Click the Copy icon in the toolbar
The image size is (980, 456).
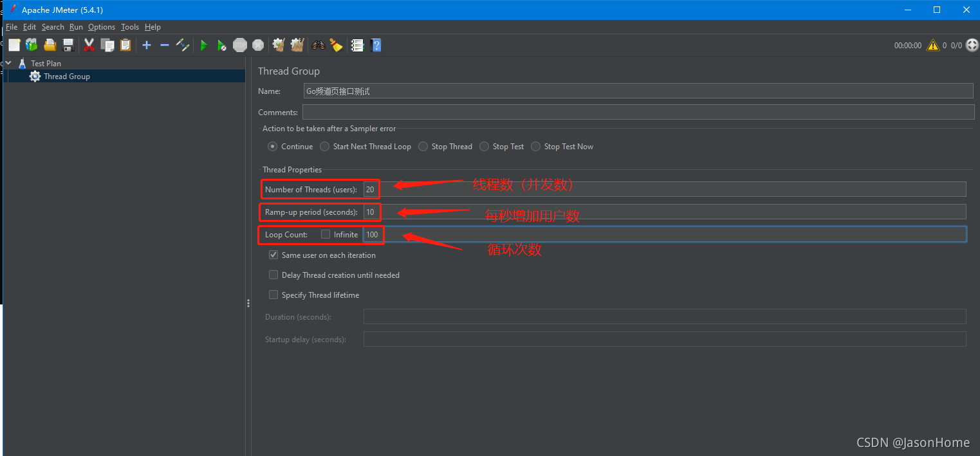click(x=107, y=45)
